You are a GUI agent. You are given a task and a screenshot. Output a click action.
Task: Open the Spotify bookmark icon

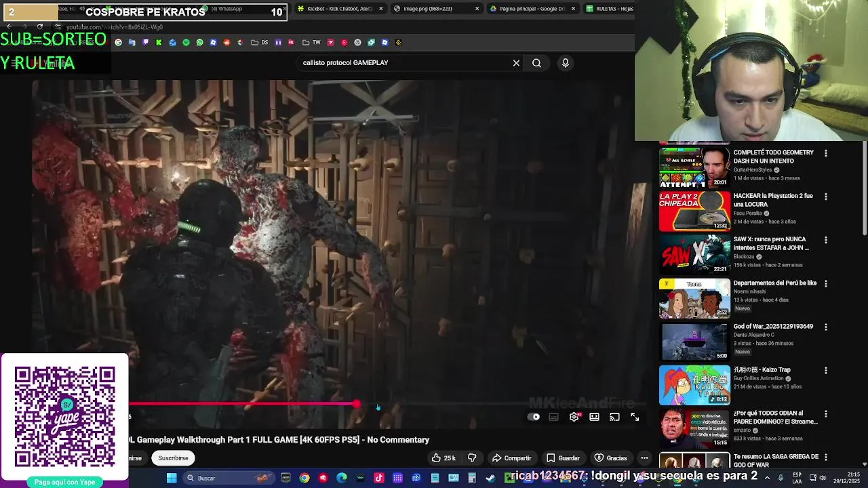coord(186,43)
